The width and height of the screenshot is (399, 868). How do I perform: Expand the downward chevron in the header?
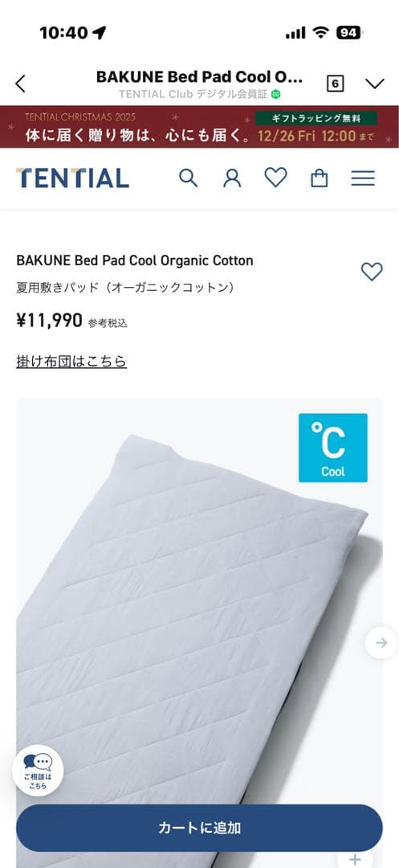click(x=375, y=84)
